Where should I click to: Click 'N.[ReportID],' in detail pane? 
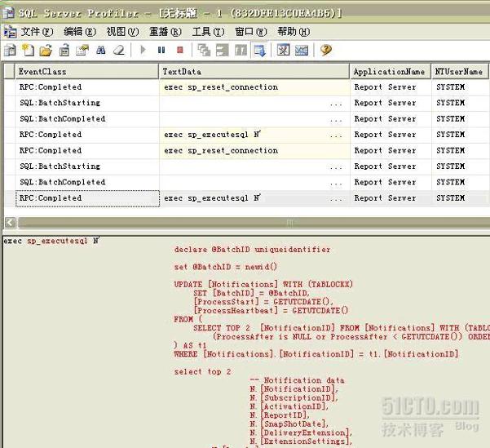[280, 415]
